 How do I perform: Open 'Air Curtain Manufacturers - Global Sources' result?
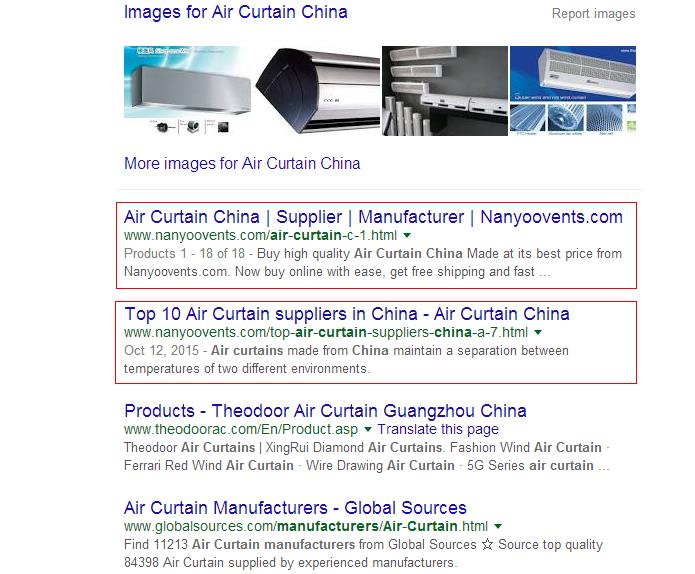(295, 508)
